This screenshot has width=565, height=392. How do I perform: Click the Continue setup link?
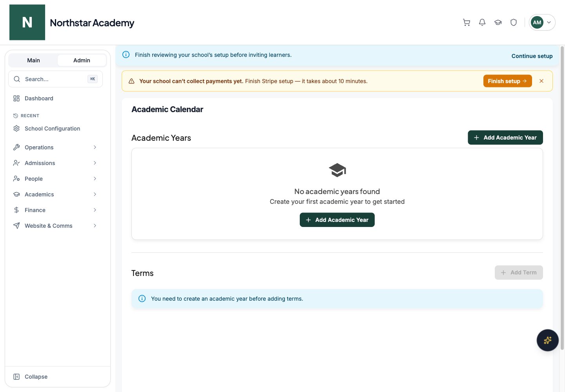coord(532,56)
